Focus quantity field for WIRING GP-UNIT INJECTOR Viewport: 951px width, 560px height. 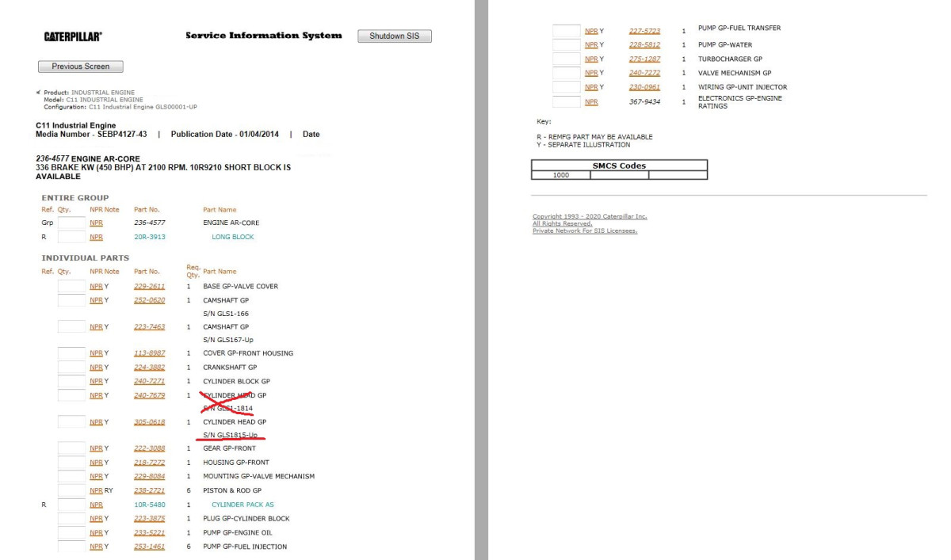[567, 87]
